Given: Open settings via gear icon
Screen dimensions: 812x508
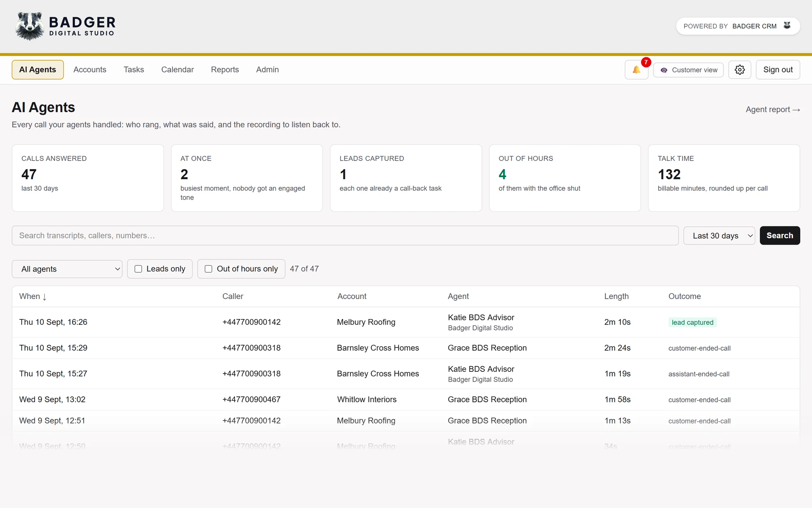Looking at the screenshot, I should (x=740, y=70).
